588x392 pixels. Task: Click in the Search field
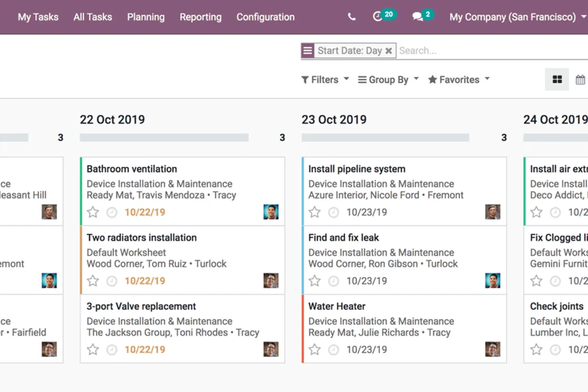[x=492, y=50]
